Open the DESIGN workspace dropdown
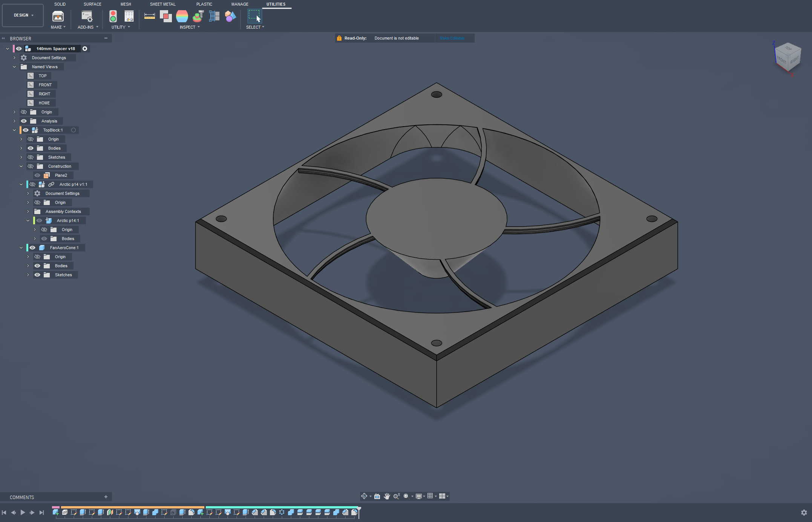Image resolution: width=812 pixels, height=522 pixels. 23,15
